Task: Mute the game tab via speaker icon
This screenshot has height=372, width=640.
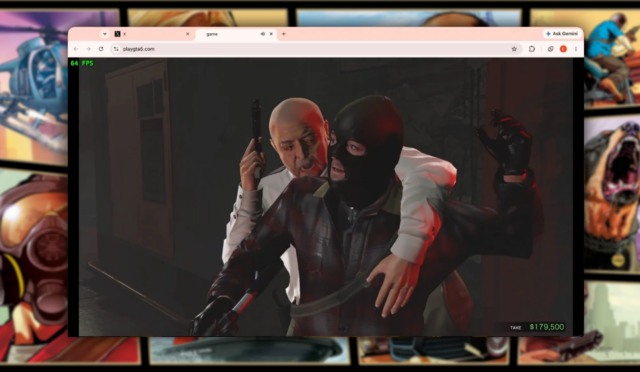Action: [262, 34]
